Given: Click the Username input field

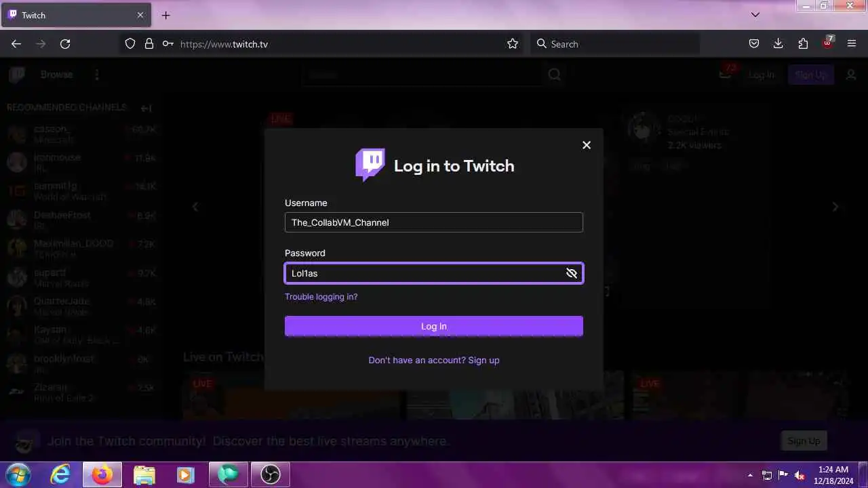Looking at the screenshot, I should (x=434, y=222).
